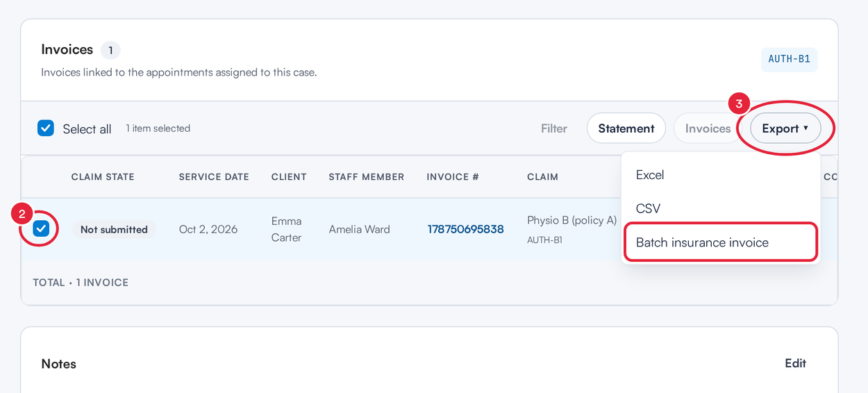Click staff member Amelia Ward
The height and width of the screenshot is (393, 868).
click(359, 229)
